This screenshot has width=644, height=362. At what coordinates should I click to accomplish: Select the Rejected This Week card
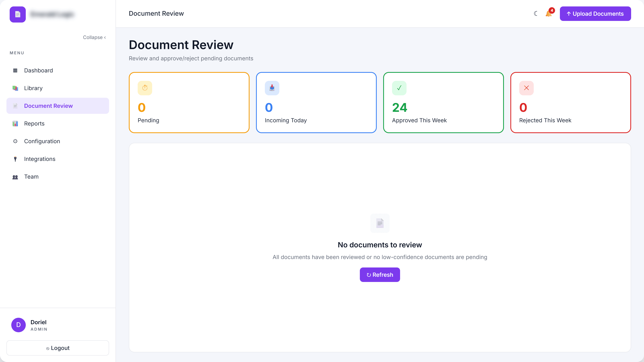pyautogui.click(x=571, y=103)
